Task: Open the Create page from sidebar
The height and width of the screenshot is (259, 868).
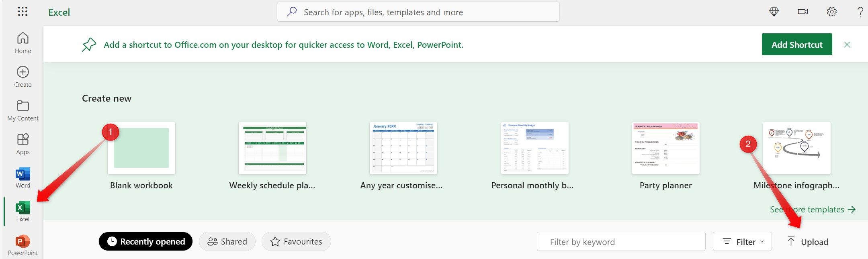Action: (x=23, y=77)
